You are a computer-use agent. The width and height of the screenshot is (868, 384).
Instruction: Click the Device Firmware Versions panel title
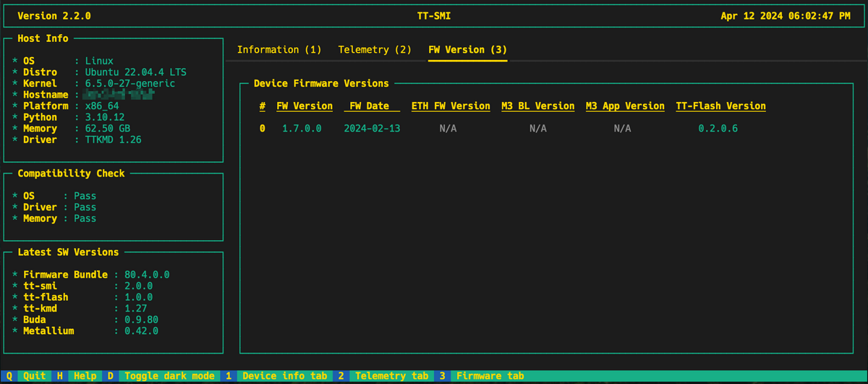click(x=321, y=84)
